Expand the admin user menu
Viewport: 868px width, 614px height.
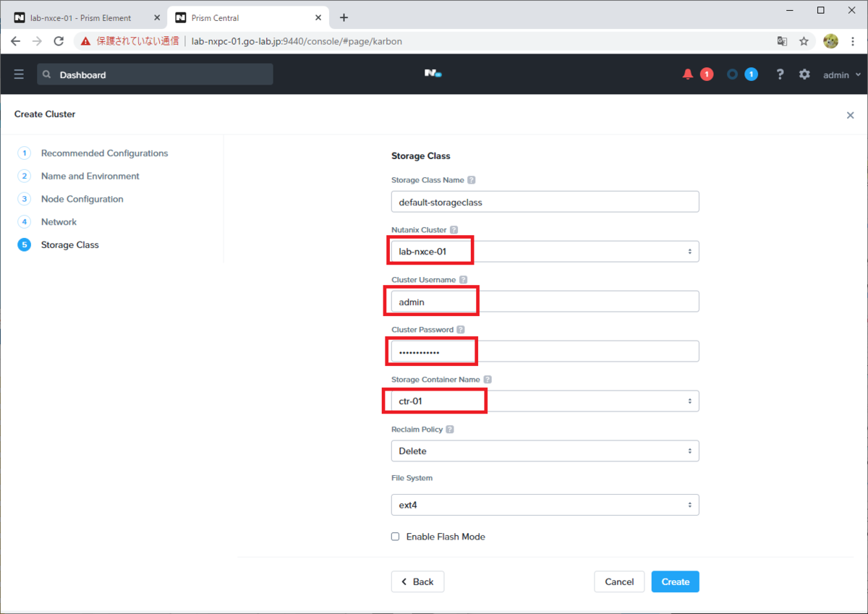[842, 74]
